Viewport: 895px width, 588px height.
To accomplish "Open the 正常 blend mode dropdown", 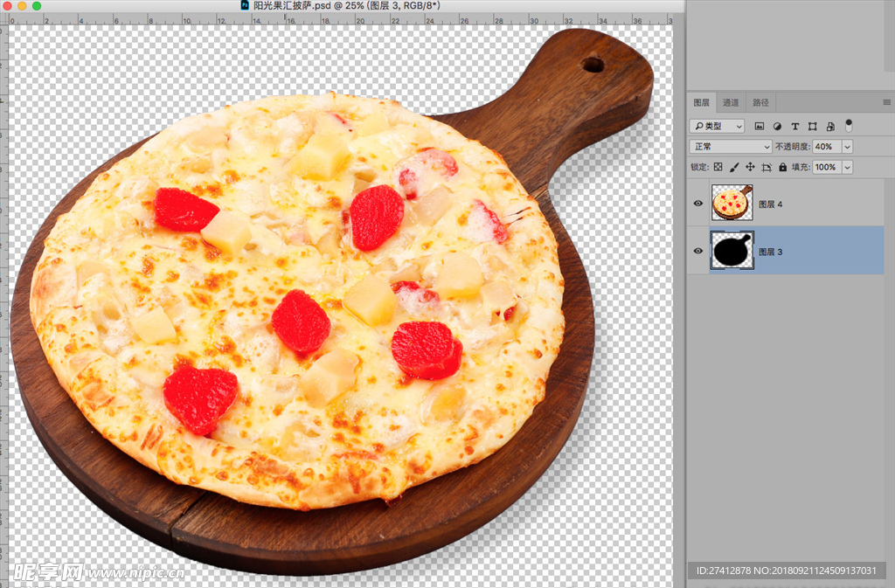I will click(731, 147).
